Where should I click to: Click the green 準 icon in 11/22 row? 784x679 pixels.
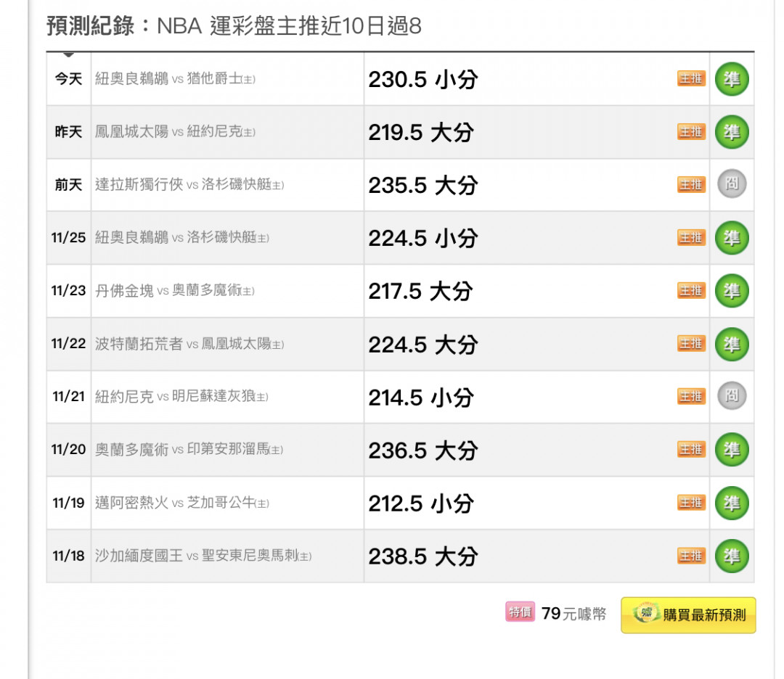tap(732, 345)
